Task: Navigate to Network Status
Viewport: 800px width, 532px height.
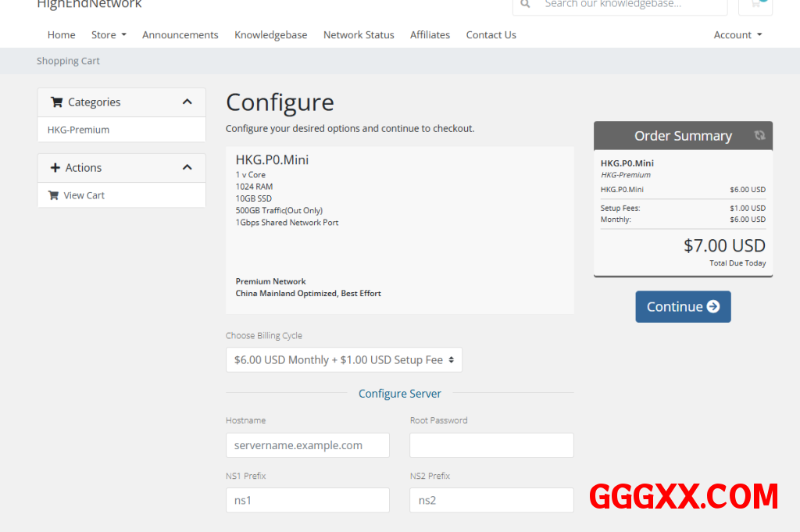Action: (x=359, y=35)
